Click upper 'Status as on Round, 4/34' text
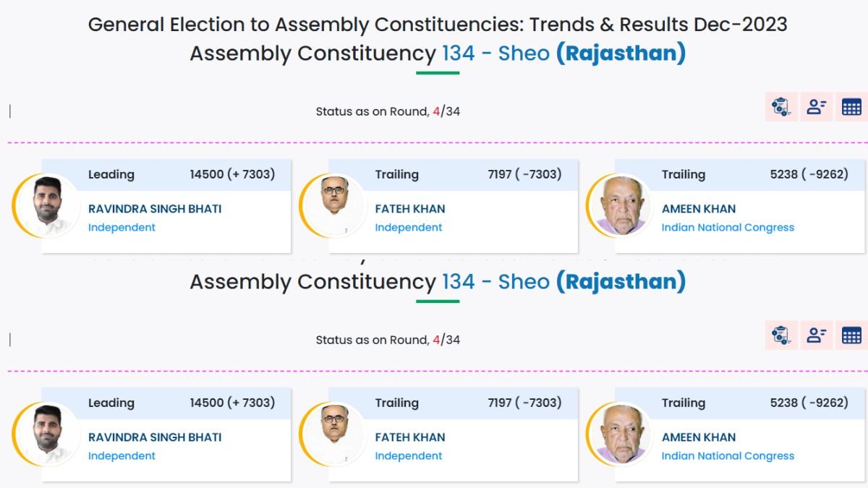This screenshot has height=488, width=868. point(388,111)
